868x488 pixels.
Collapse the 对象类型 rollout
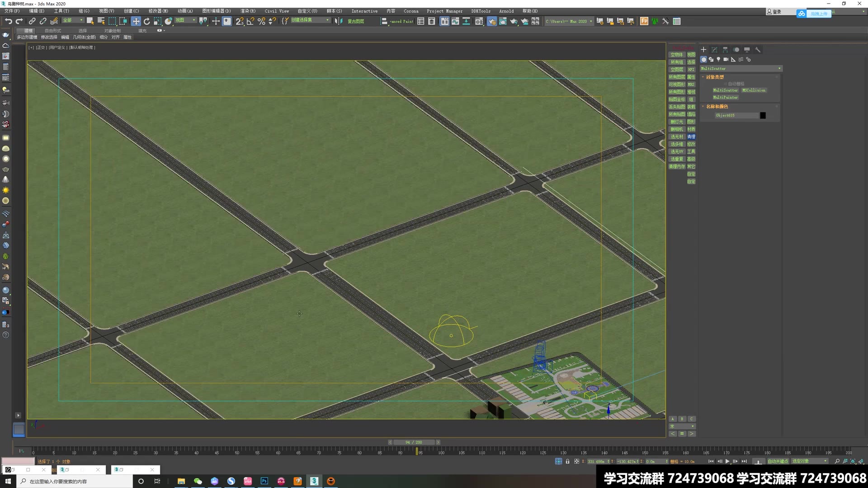(x=714, y=77)
